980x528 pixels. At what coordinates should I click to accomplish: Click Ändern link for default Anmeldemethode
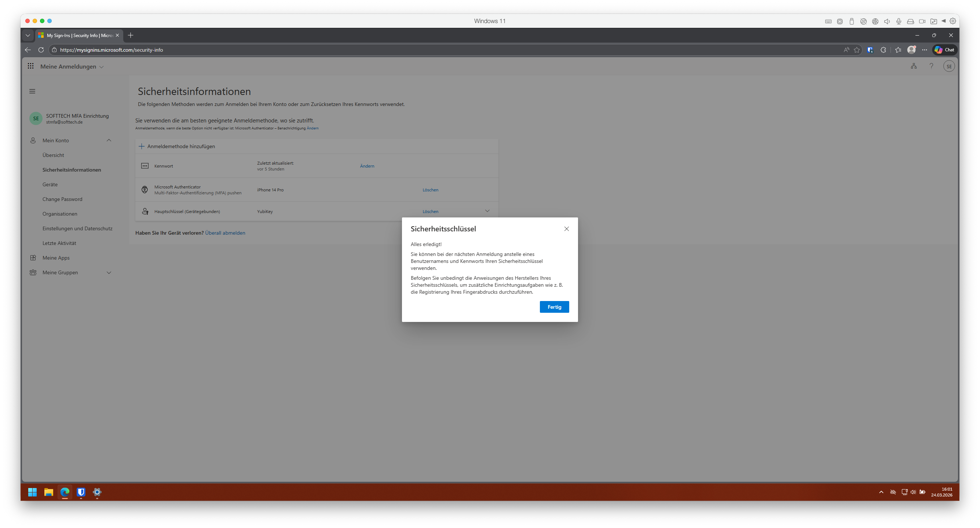click(x=313, y=128)
